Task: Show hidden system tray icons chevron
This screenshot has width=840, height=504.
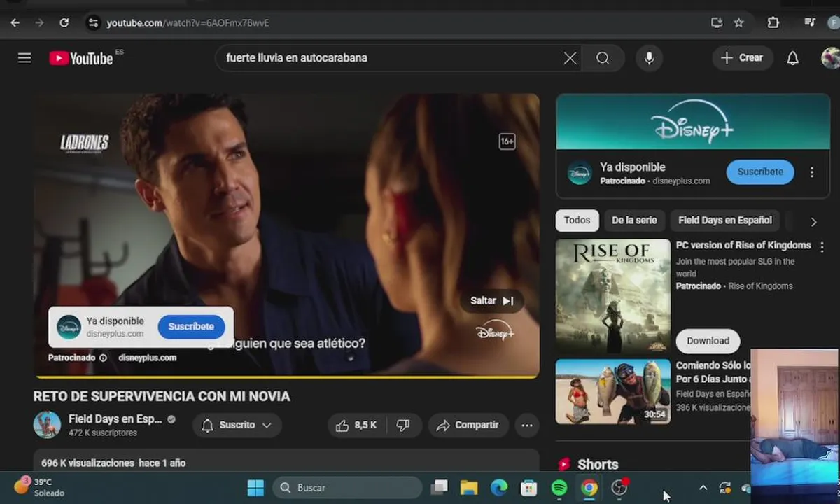Action: 703,488
